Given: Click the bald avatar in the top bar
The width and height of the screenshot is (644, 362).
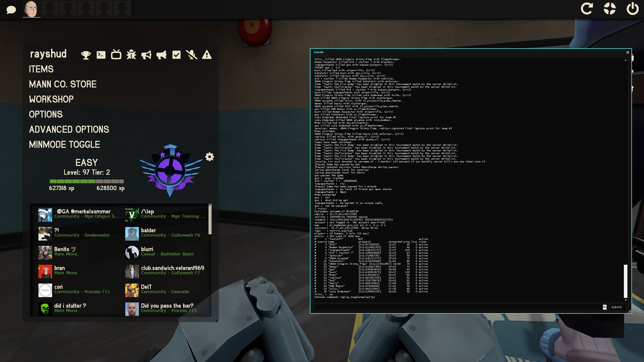Looking at the screenshot, I should [32, 9].
